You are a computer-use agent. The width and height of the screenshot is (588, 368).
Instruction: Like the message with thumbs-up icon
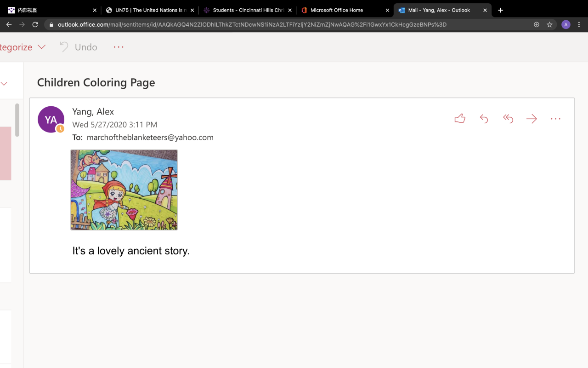460,119
